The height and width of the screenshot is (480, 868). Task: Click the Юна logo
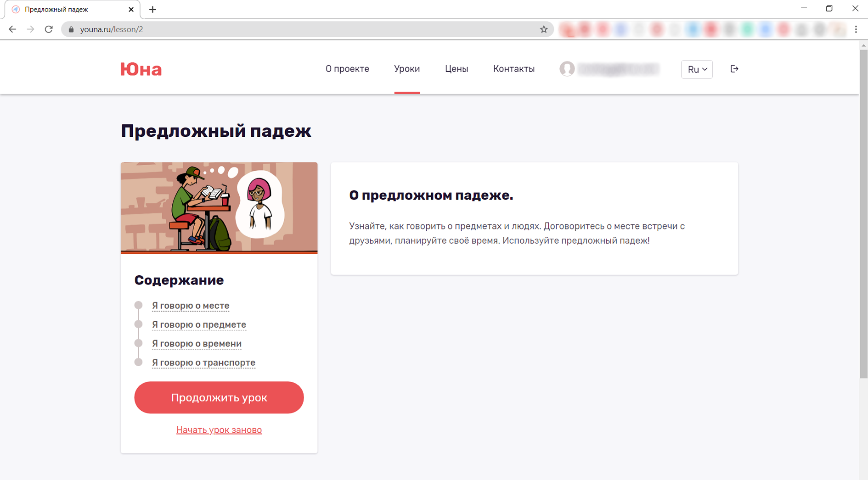point(141,69)
